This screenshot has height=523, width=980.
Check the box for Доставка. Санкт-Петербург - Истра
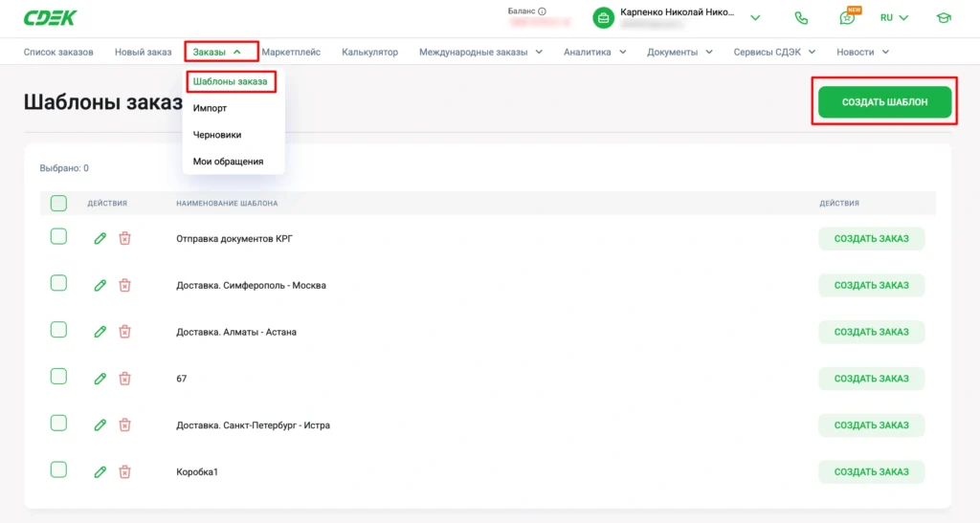[x=58, y=424]
